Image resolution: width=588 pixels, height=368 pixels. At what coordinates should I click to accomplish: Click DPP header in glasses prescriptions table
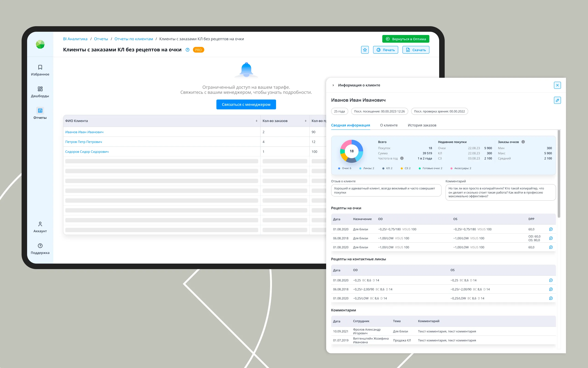[531, 219]
